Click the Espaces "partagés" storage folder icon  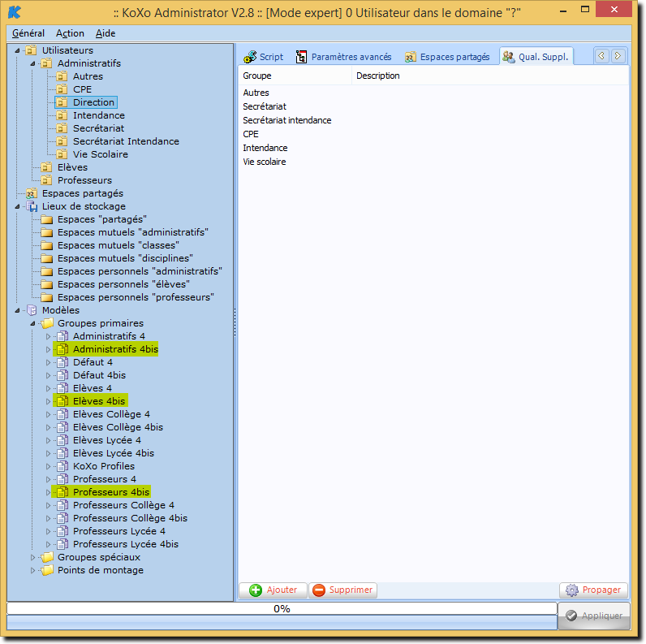point(46,219)
